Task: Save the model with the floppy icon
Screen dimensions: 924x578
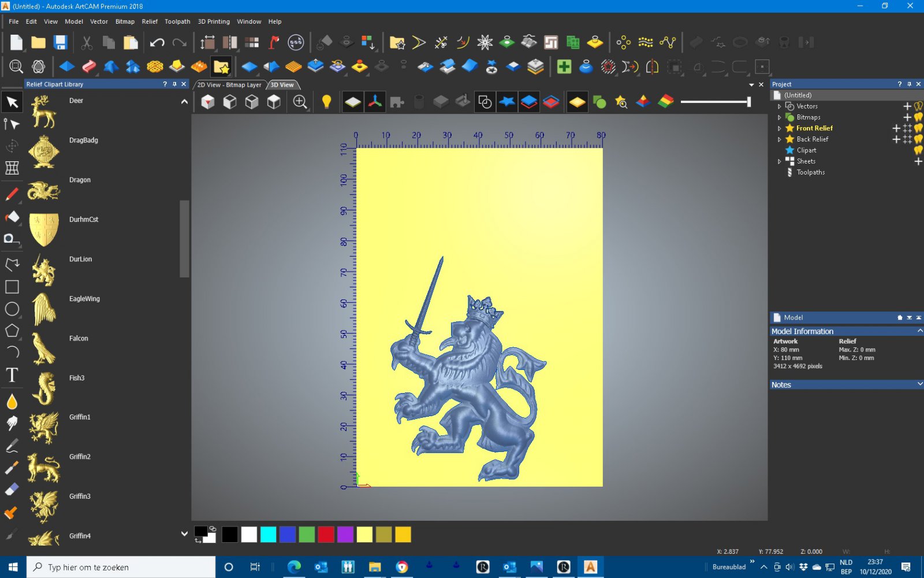Action: click(60, 42)
